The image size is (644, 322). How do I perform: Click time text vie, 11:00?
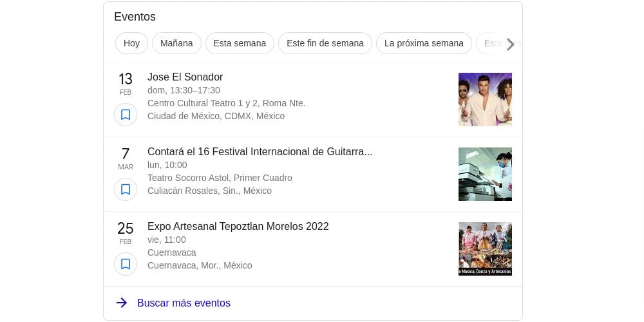click(166, 240)
